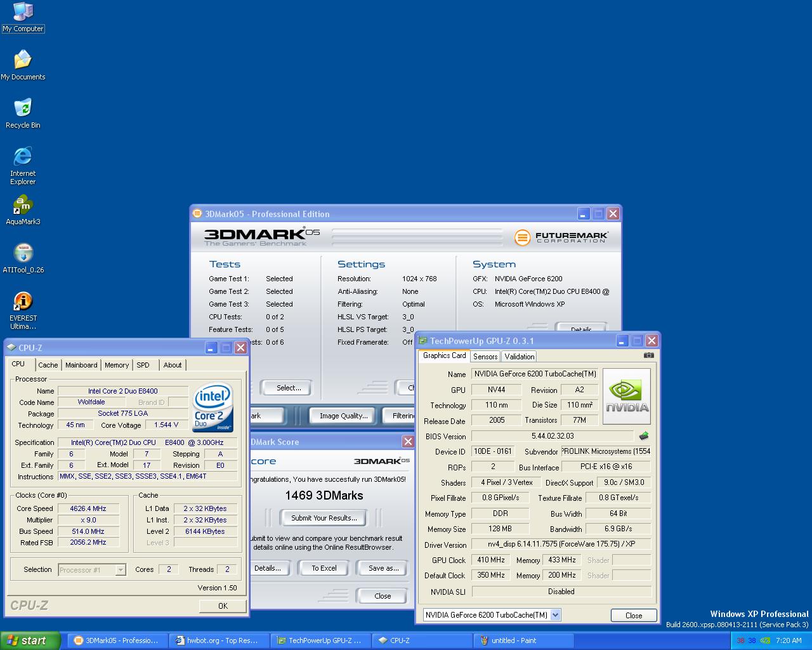Select the Recycle Bin desktop icon
This screenshot has height=650, width=812.
[x=23, y=113]
